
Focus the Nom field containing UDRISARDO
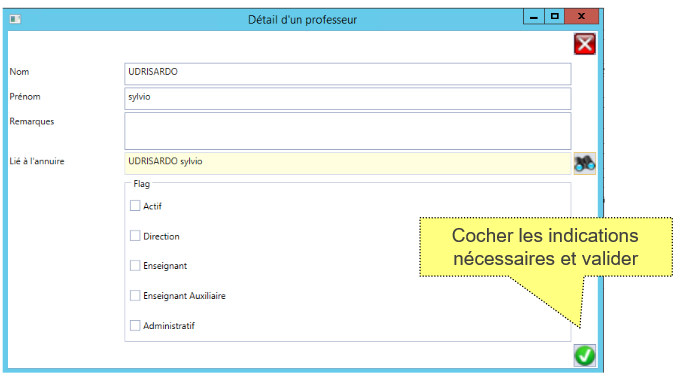click(x=348, y=74)
